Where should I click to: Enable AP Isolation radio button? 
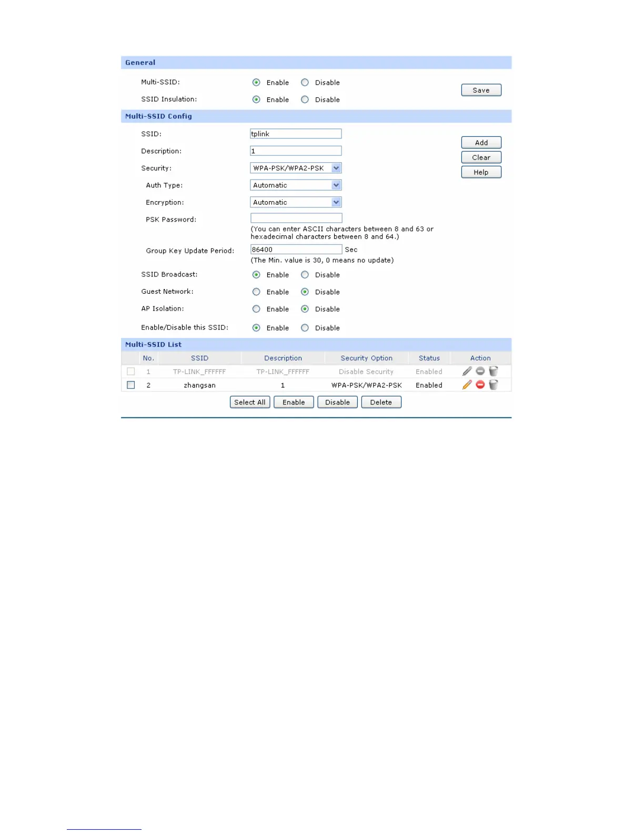point(256,309)
